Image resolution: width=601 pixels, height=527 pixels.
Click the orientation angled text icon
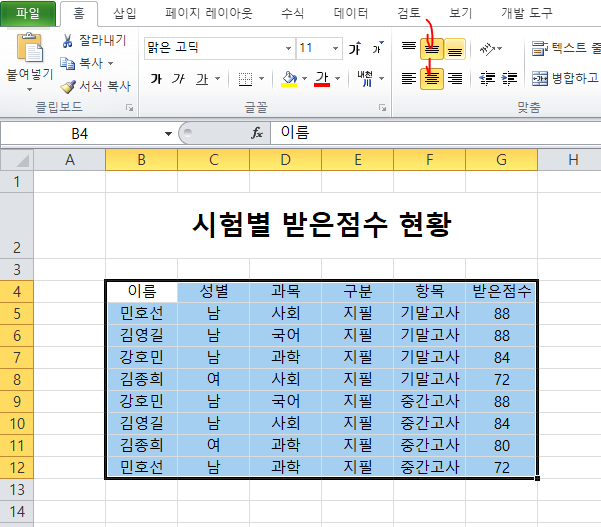[x=487, y=49]
